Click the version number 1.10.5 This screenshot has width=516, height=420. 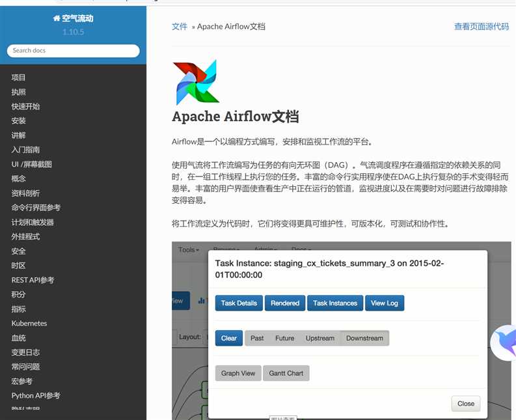click(73, 32)
